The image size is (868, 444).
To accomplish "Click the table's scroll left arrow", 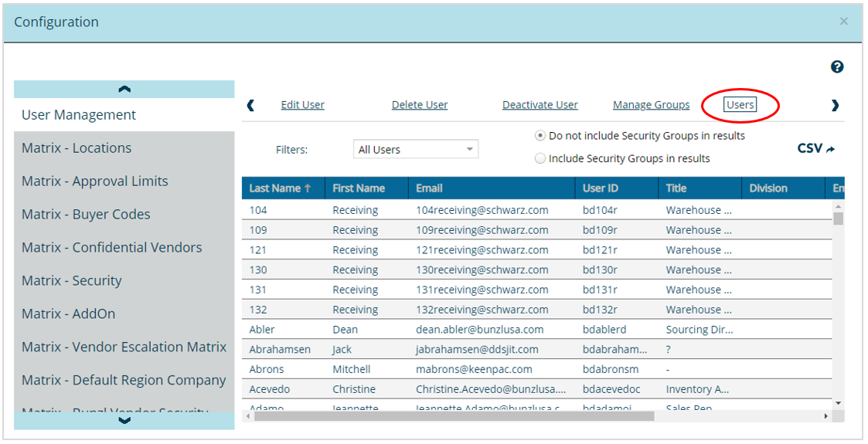I will 247,415.
